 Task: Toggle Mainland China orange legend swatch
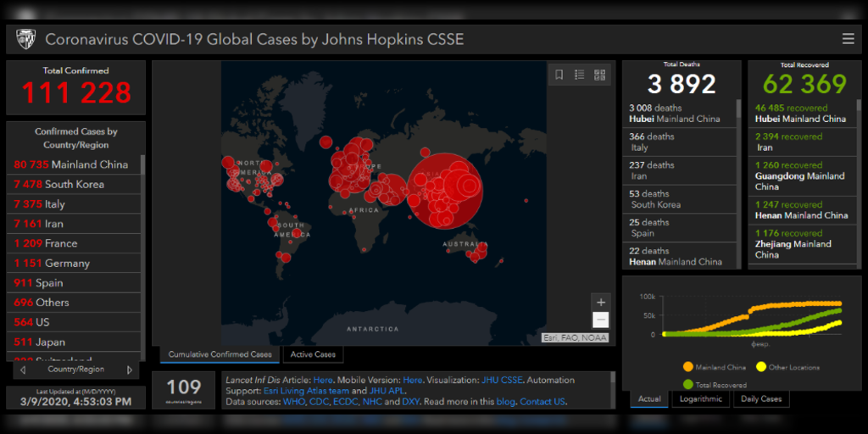coord(688,367)
